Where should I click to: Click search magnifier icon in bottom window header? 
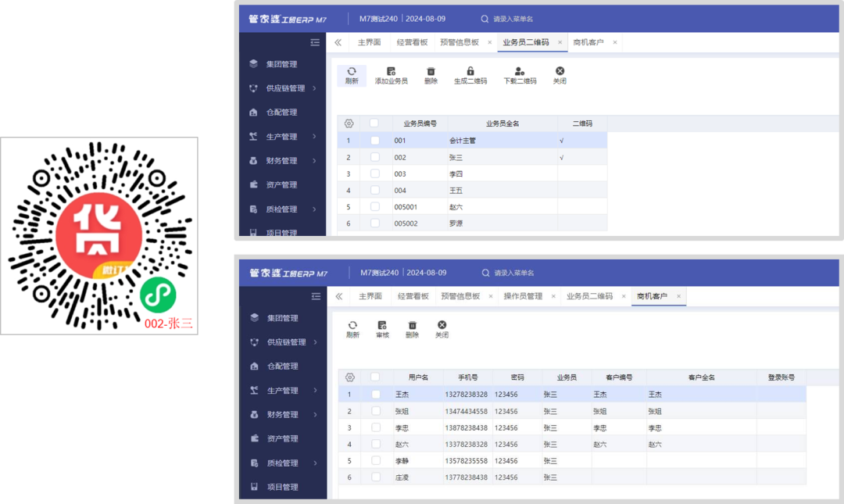[x=485, y=273]
